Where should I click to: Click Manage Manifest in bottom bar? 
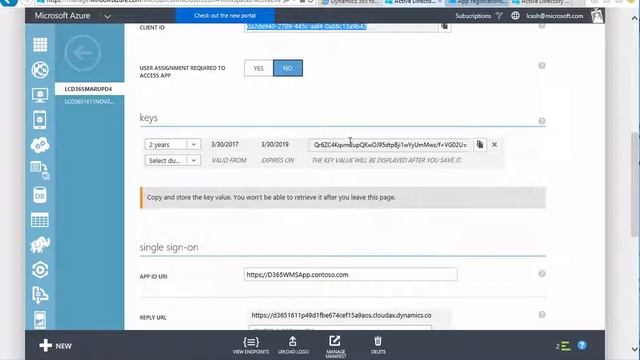click(336, 347)
